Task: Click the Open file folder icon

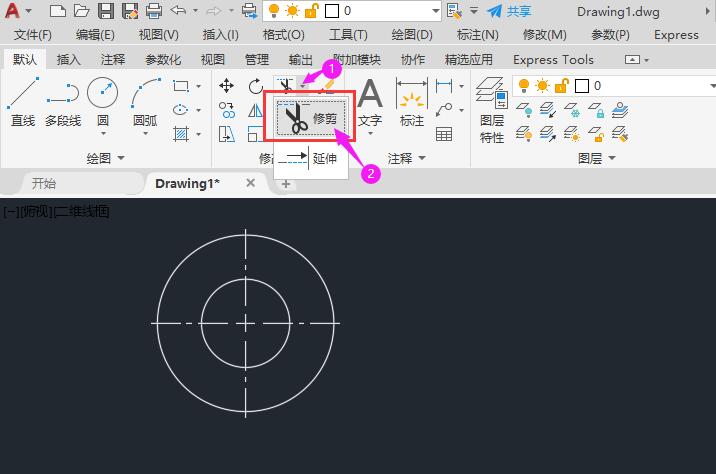Action: (81, 11)
